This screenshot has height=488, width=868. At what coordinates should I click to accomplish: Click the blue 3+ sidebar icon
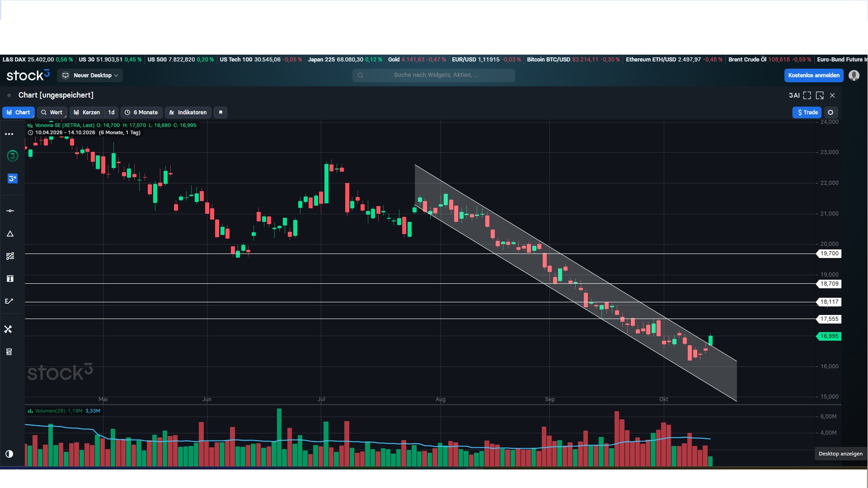click(x=13, y=178)
